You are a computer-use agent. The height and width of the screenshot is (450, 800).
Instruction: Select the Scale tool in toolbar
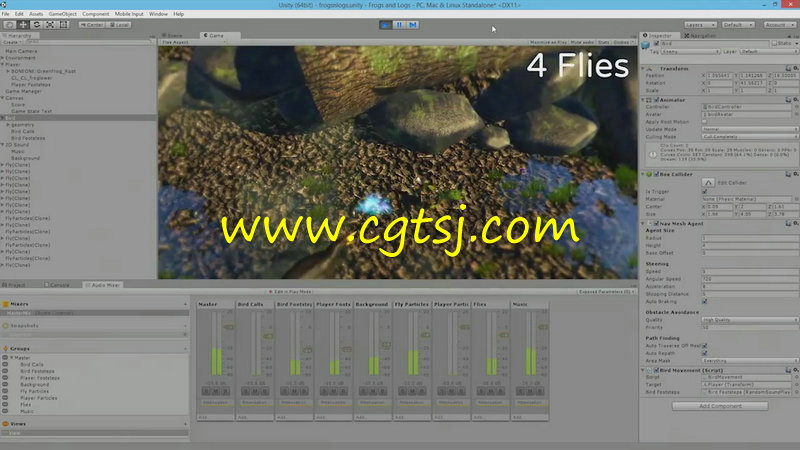50,24
